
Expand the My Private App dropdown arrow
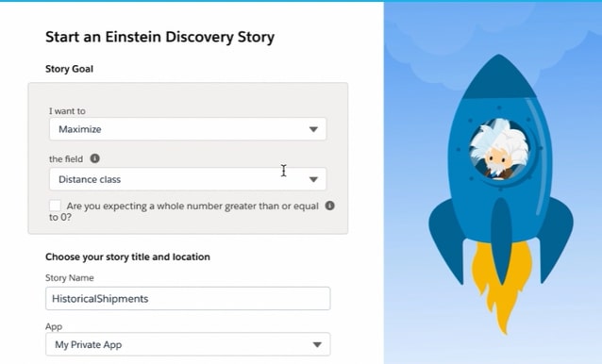point(317,344)
